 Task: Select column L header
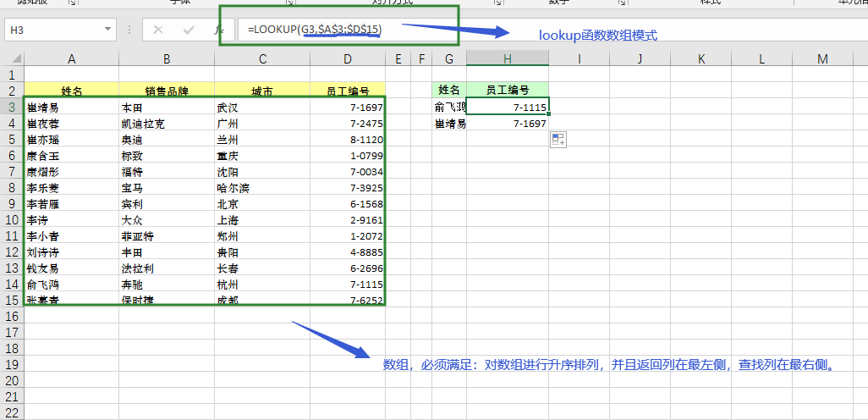761,58
